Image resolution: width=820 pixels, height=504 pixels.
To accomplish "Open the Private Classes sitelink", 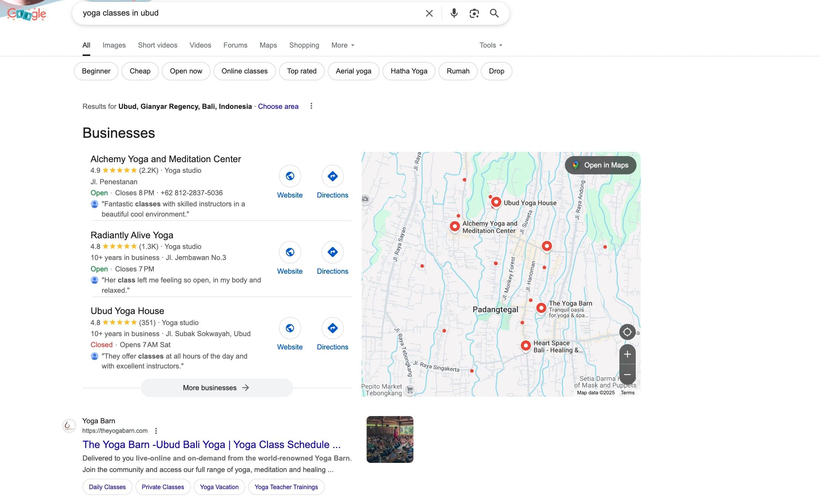I will coord(163,487).
